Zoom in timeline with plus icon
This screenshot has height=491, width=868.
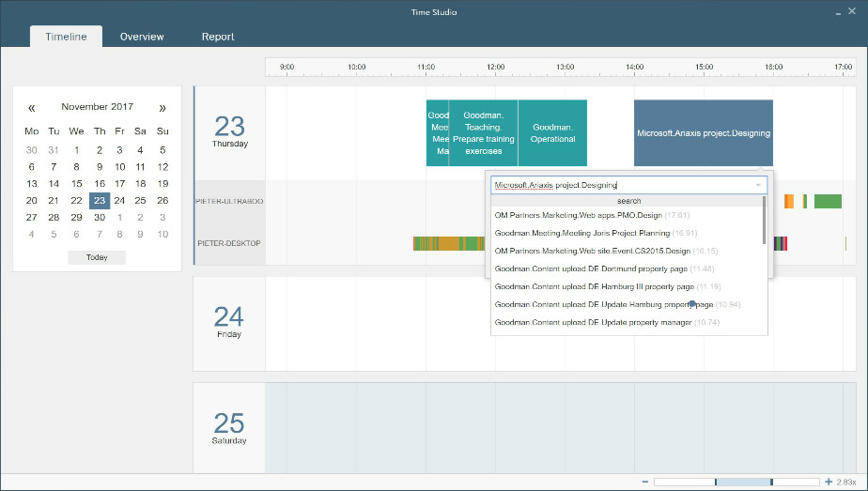coord(829,483)
